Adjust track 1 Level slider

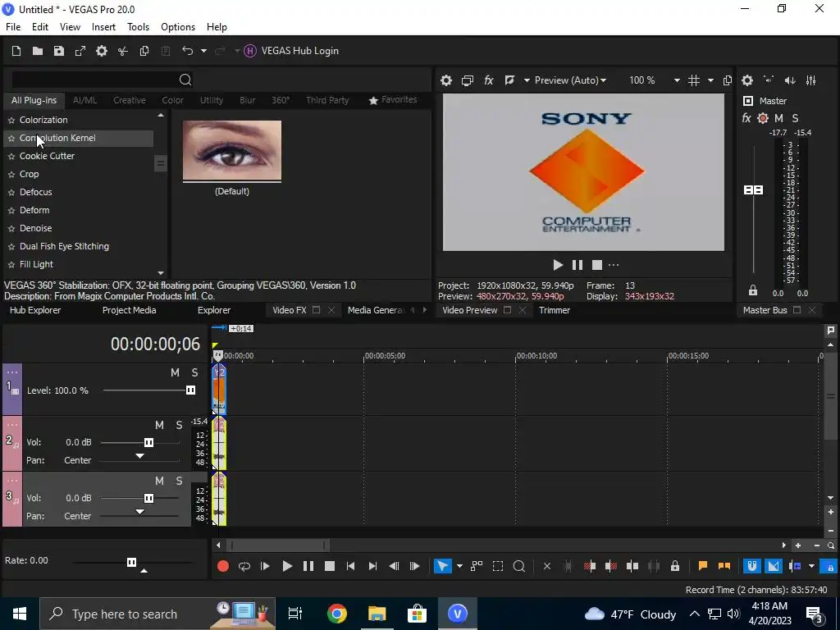[x=190, y=390]
